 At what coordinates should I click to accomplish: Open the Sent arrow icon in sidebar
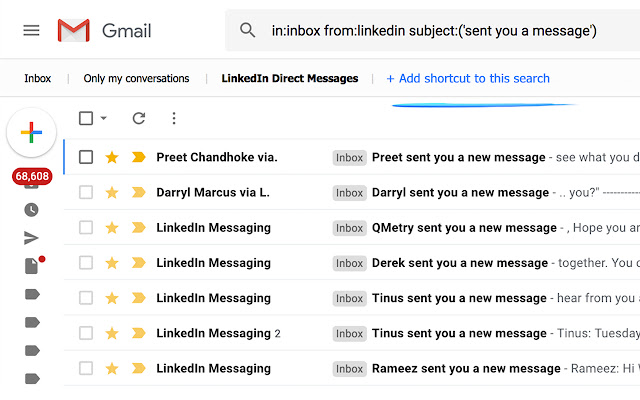[x=31, y=238]
